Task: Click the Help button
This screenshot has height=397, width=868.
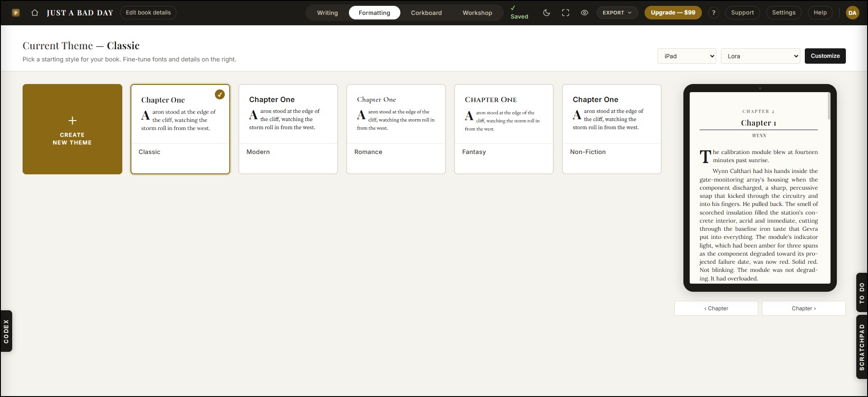Action: pyautogui.click(x=820, y=13)
